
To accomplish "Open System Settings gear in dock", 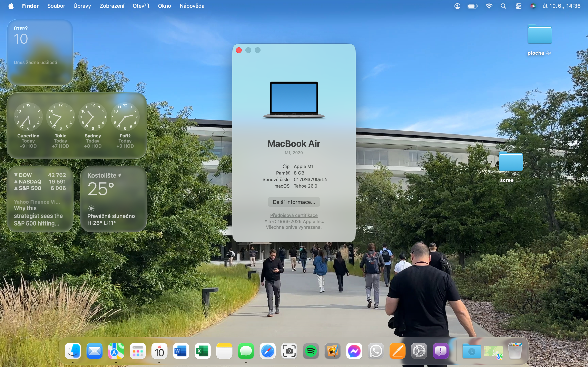I will click(419, 351).
